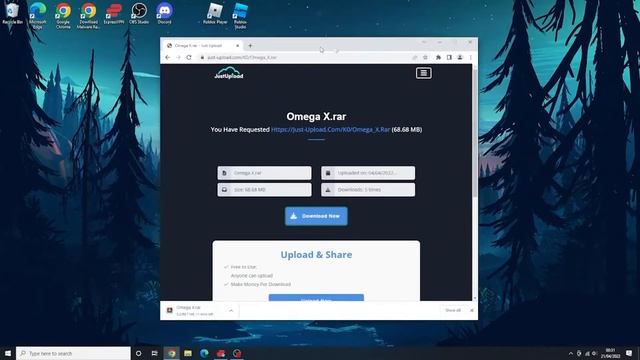The image size is (640, 360).
Task: Click the Make Money Per Download text
Action: click(261, 284)
